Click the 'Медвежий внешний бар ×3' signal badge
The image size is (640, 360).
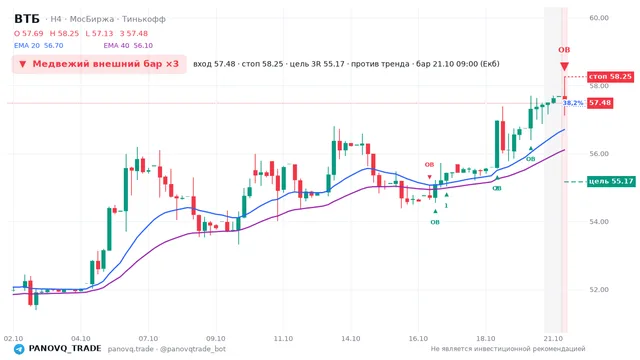[x=99, y=64]
